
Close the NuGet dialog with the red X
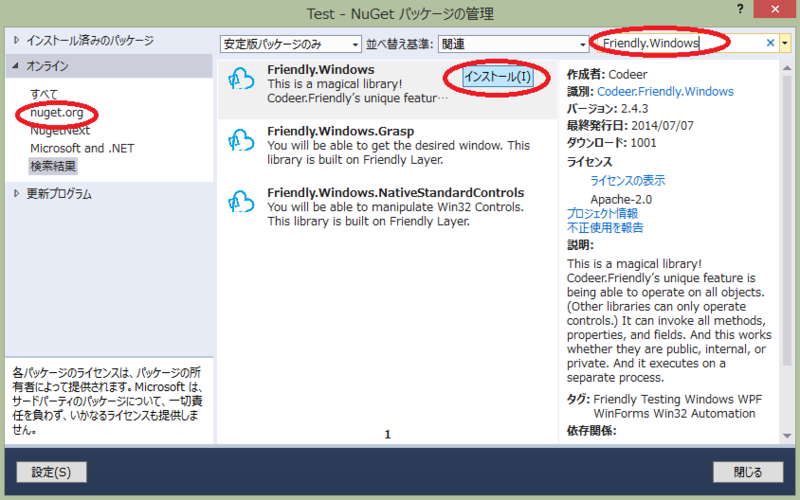point(775,9)
